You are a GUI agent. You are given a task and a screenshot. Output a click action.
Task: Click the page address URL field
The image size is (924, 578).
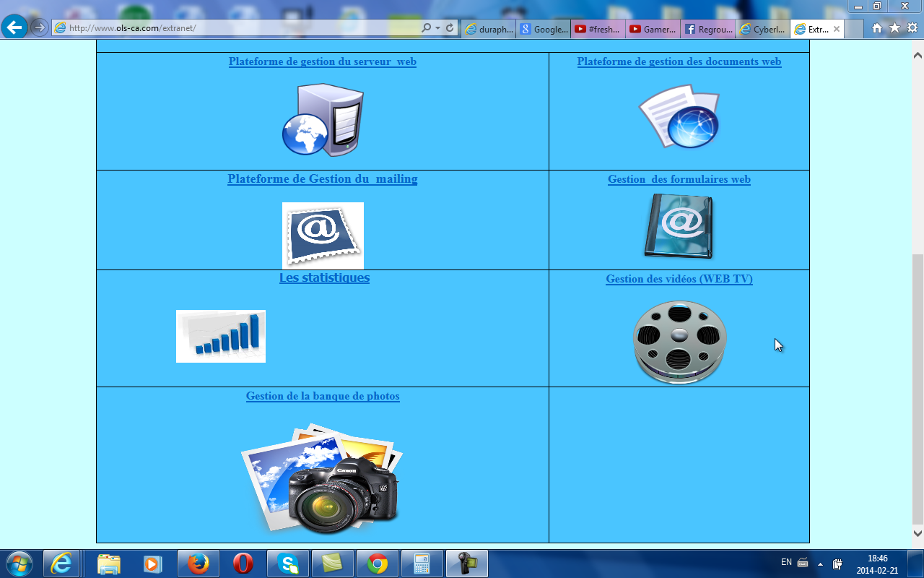(x=238, y=28)
